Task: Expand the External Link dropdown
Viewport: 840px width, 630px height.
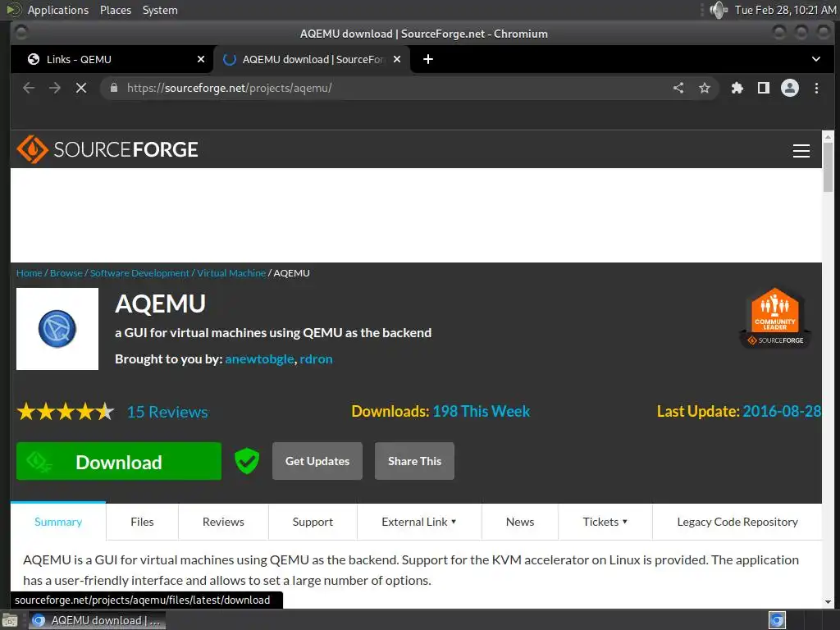Action: [419, 522]
